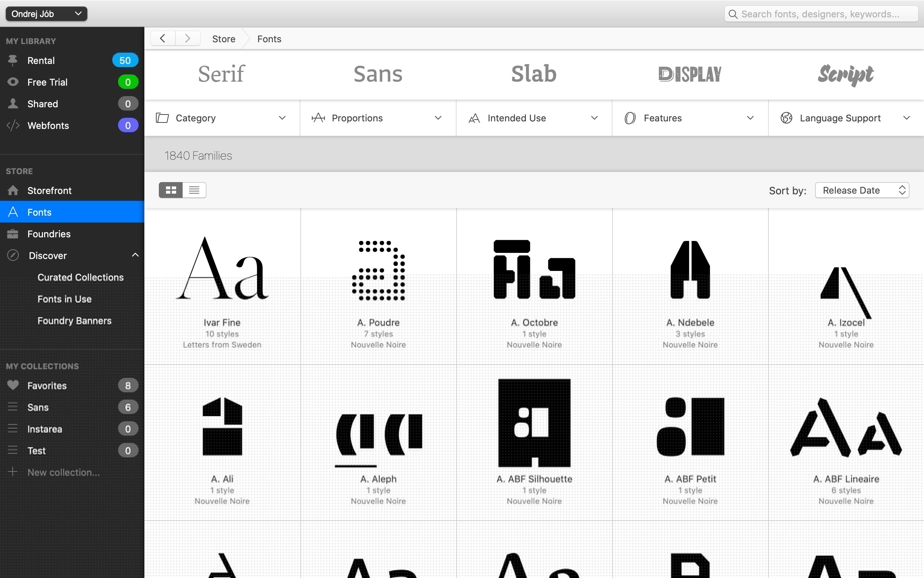Click the plus icon for new collection
The width and height of the screenshot is (924, 578).
pyautogui.click(x=13, y=472)
